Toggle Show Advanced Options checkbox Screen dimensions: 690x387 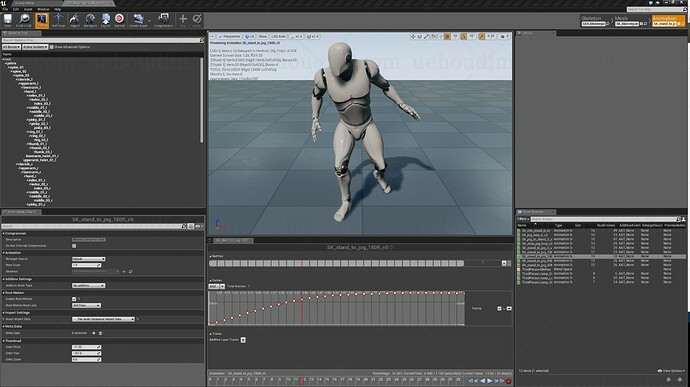(52, 47)
